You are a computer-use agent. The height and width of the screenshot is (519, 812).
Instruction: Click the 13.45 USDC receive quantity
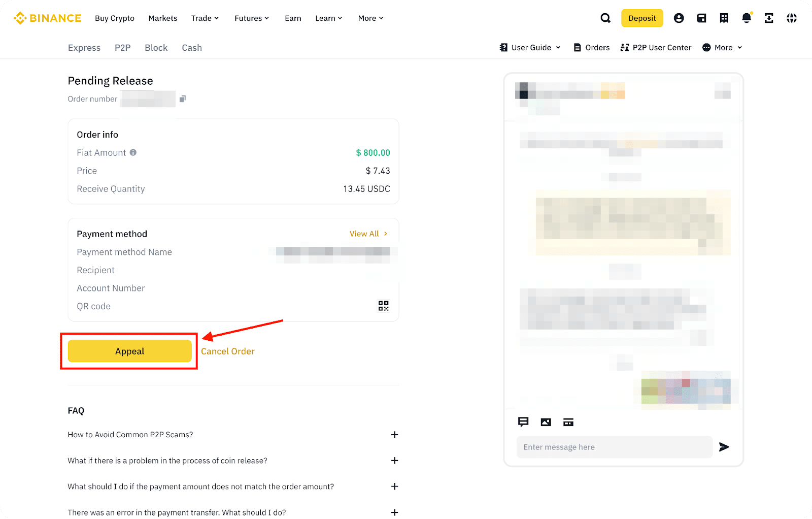click(366, 189)
